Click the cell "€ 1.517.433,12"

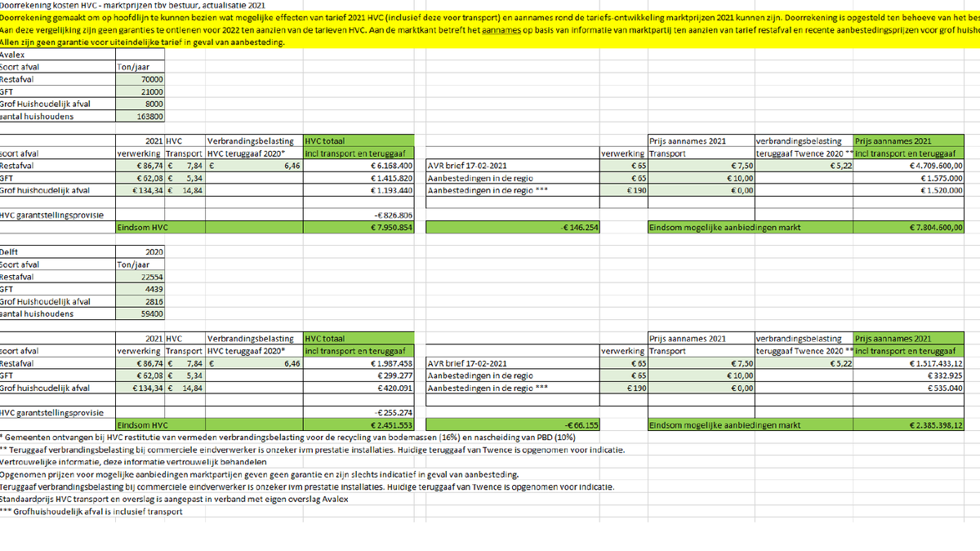(910, 363)
